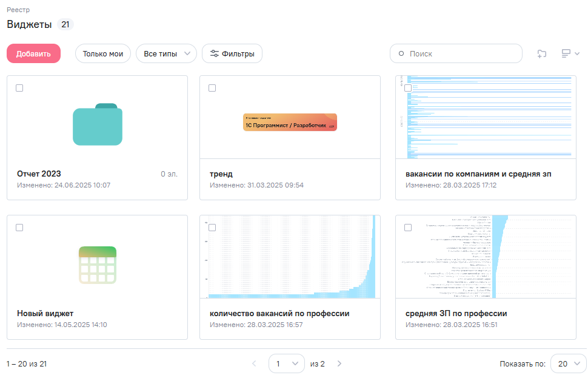This screenshot has height=375, width=588.
Task: Go to previous page arrow
Action: pyautogui.click(x=254, y=363)
